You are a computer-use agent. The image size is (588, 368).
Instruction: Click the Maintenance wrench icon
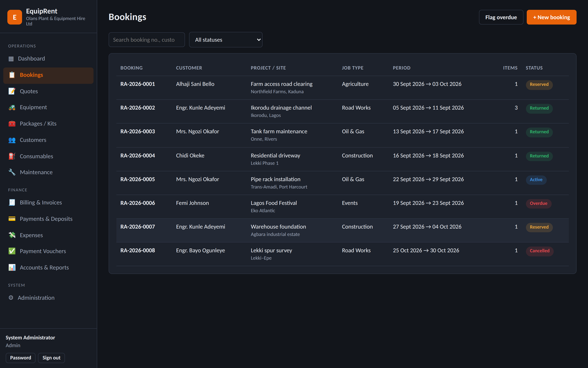pyautogui.click(x=12, y=172)
